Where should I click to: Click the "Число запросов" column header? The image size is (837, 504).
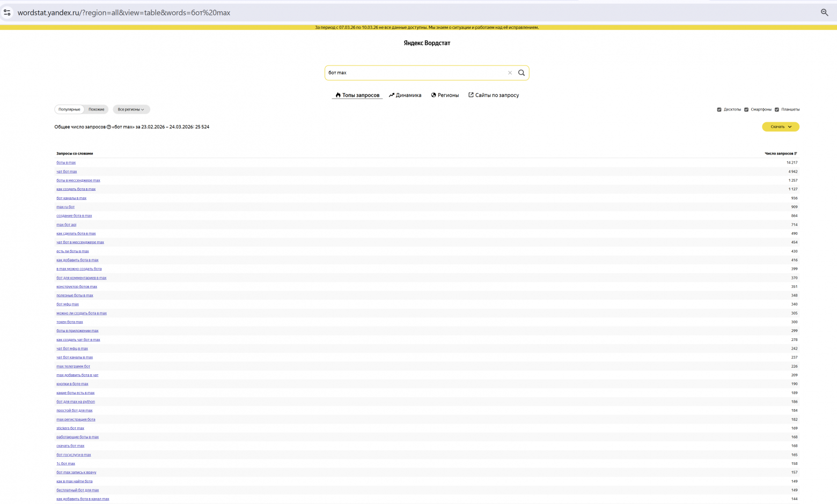click(779, 154)
